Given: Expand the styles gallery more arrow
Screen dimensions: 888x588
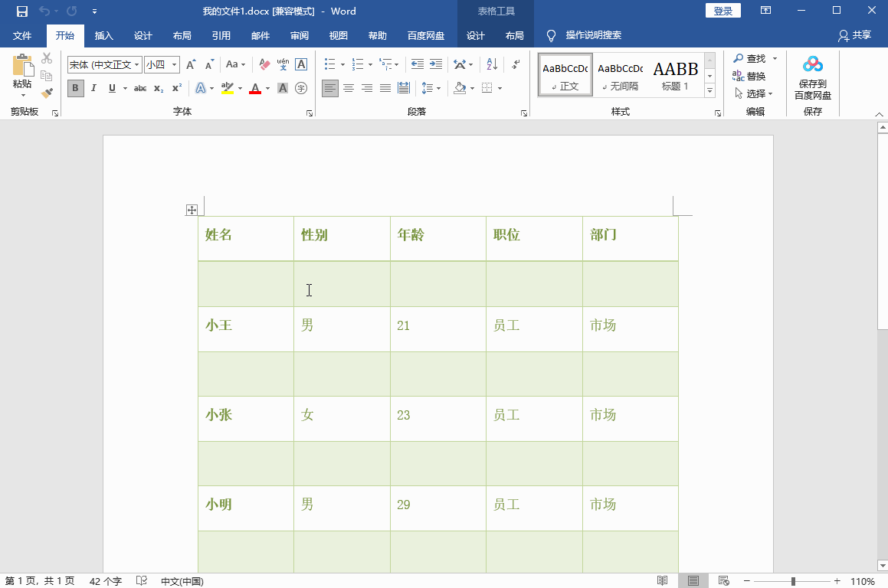Looking at the screenshot, I should tap(710, 90).
